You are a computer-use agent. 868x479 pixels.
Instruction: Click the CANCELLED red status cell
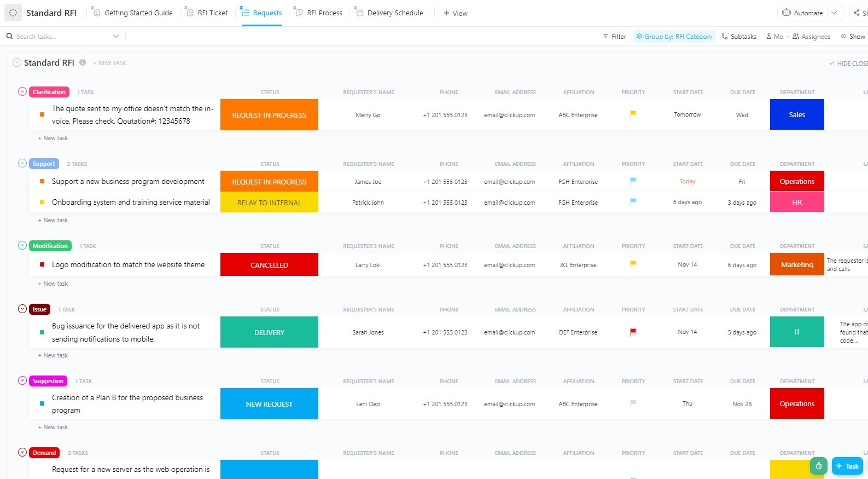[x=269, y=264]
